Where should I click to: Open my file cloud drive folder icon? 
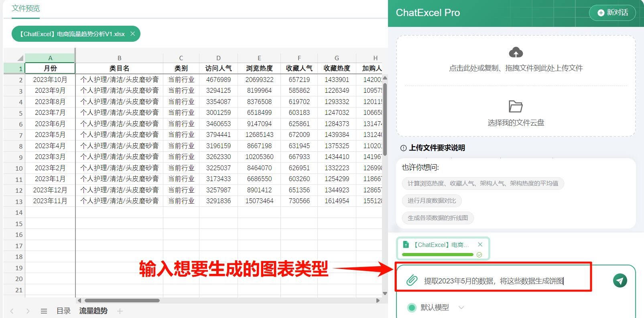click(516, 106)
